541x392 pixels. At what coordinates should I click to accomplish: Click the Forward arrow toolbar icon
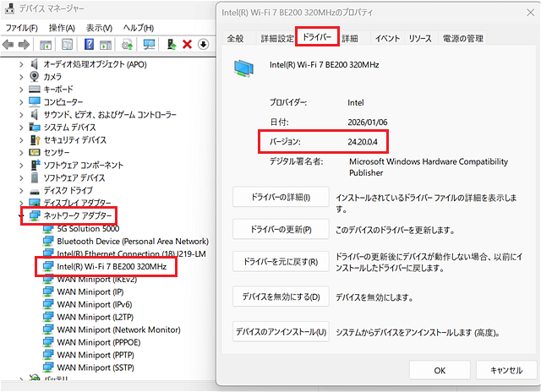[x=24, y=45]
